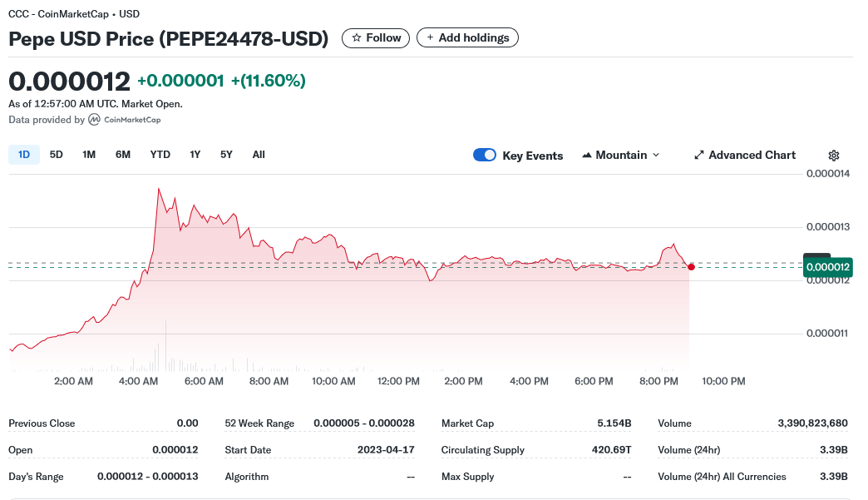Follow the Pepe USD ticker
This screenshot has height=500, width=868.
coord(375,37)
